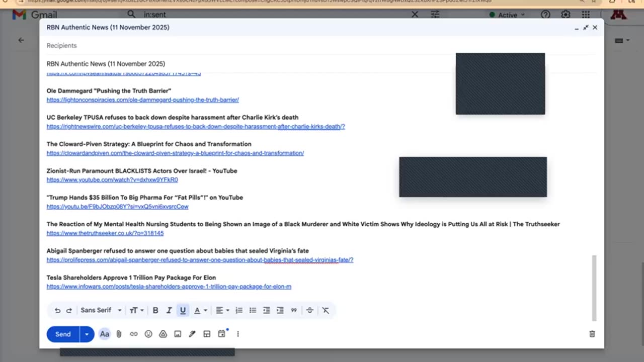Image resolution: width=644 pixels, height=362 pixels.
Task: Discard the draft with the trash icon
Action: pyautogui.click(x=592, y=334)
